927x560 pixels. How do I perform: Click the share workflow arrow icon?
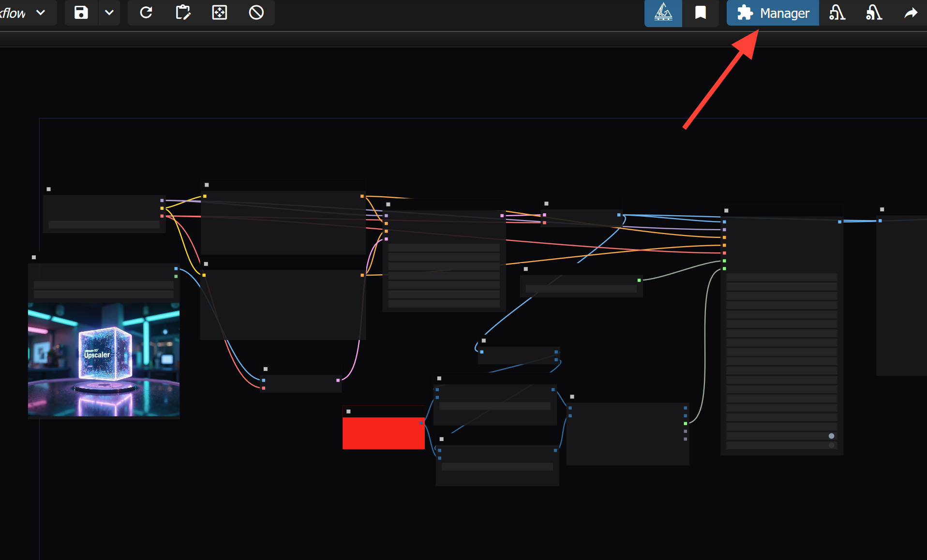(911, 13)
